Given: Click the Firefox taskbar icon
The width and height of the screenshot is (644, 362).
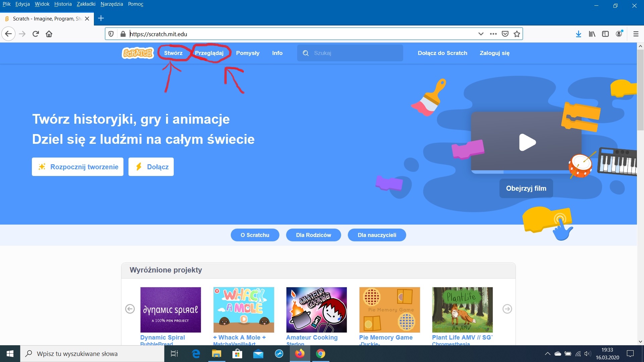Looking at the screenshot, I should tap(300, 354).
